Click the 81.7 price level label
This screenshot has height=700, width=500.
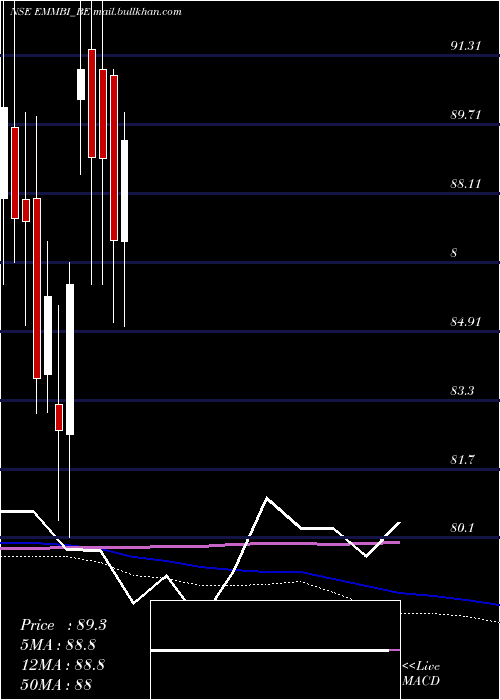462,459
